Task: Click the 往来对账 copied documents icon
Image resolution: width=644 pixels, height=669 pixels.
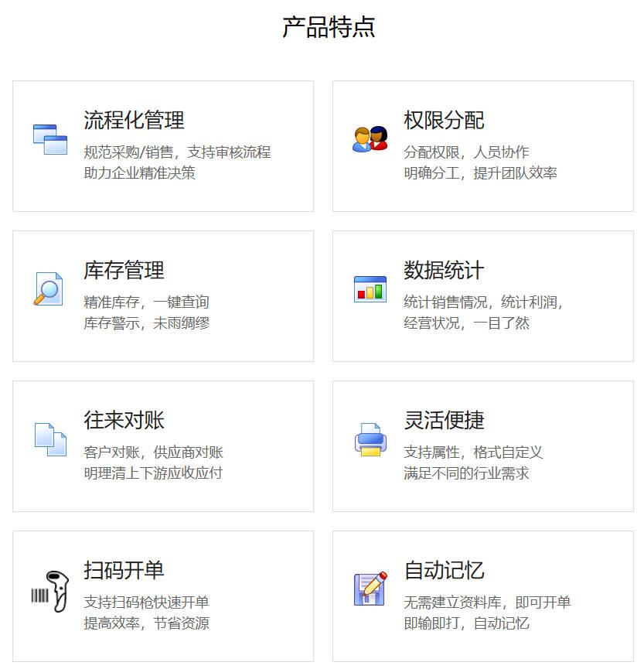Action: click(49, 439)
